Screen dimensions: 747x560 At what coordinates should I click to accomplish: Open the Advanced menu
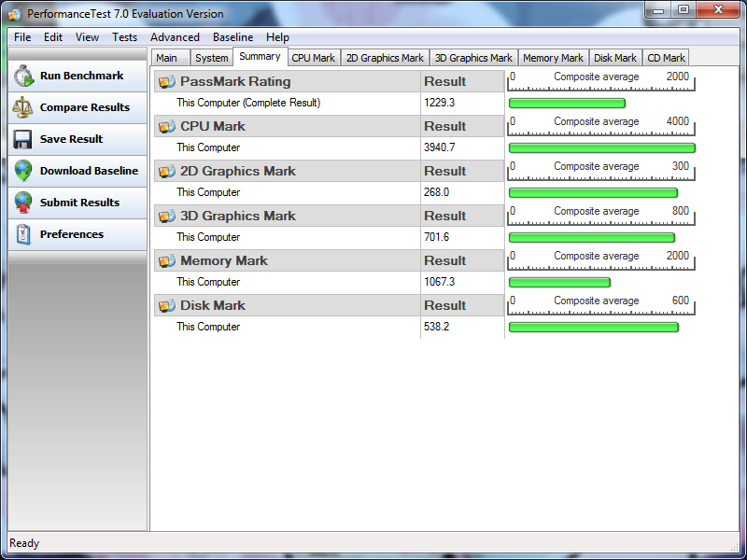[x=175, y=37]
